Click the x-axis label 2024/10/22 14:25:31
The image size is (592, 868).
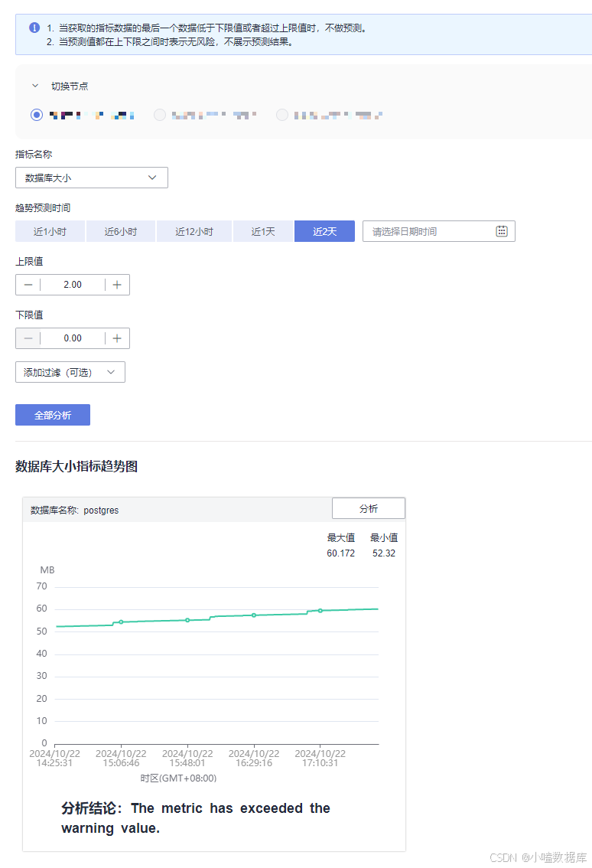[55, 759]
